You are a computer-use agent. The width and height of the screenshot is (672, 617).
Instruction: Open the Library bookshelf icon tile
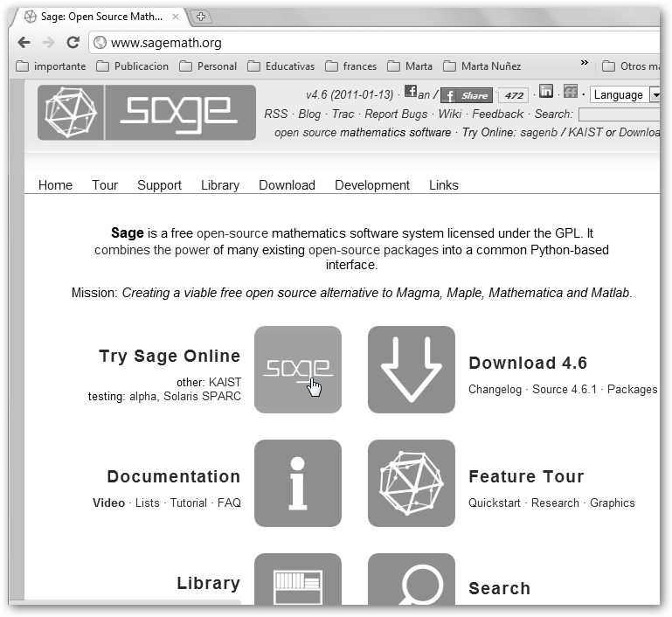[297, 579]
